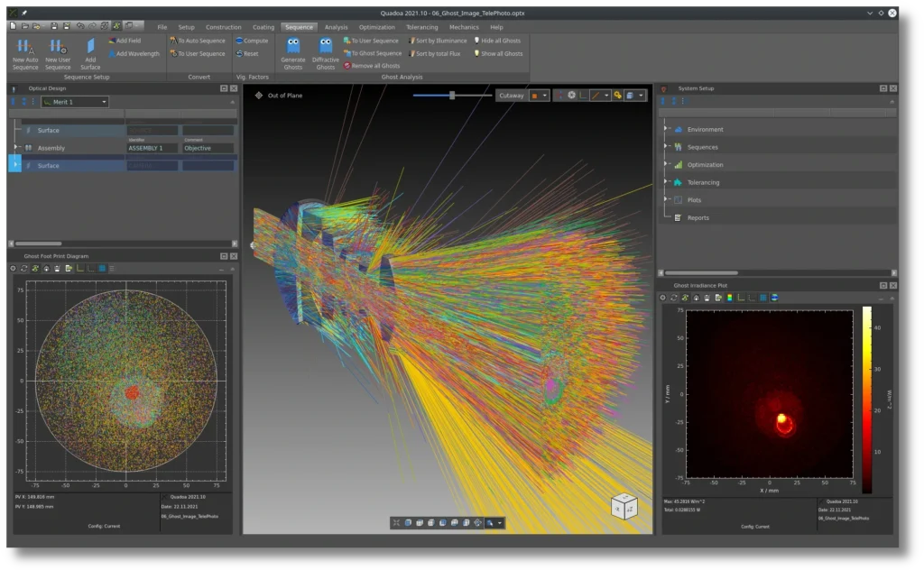Click the ASSEMBLY 1 identifier field
Screen dimensions: 924x570
[152, 148]
